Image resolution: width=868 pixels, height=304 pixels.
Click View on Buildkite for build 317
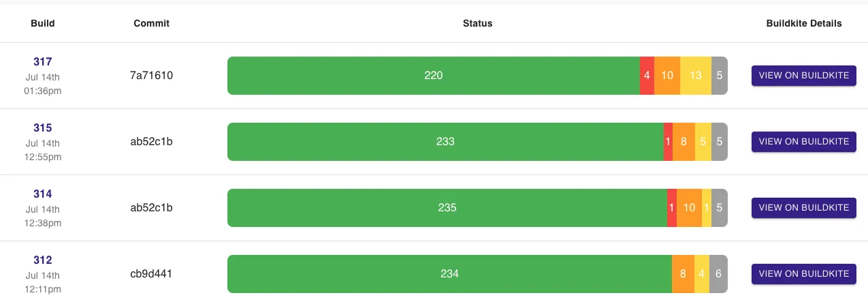[x=803, y=76]
